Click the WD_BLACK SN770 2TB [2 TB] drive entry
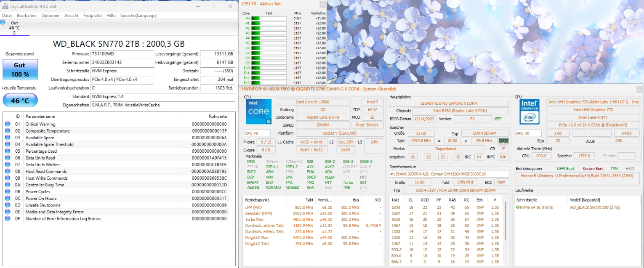This screenshot has height=268, width=644. tap(594, 207)
